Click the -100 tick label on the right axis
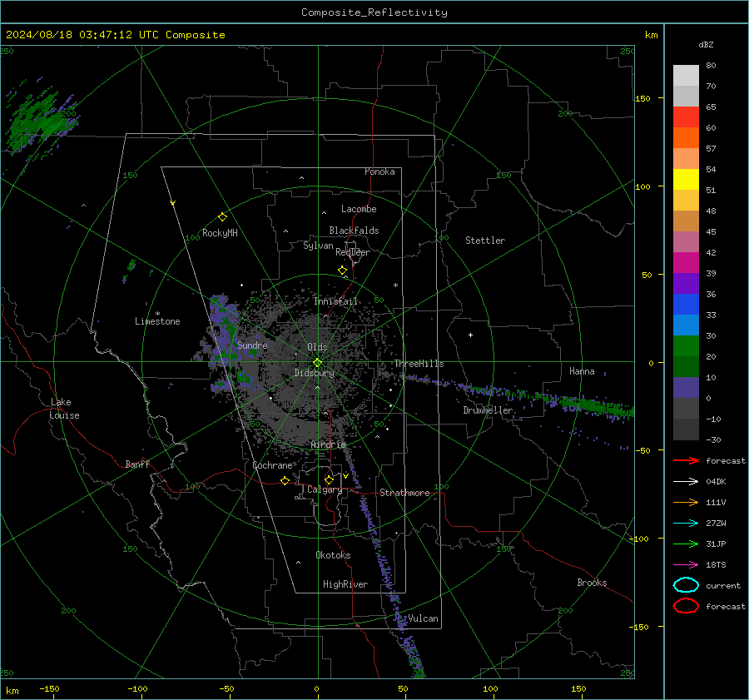This screenshot has width=749, height=700. 638,539
